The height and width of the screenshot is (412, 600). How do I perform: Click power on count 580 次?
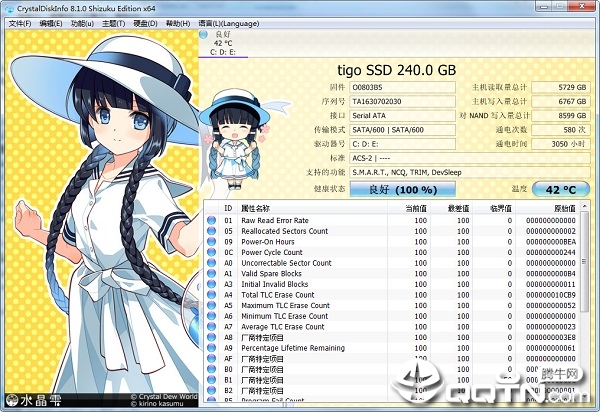[561, 130]
